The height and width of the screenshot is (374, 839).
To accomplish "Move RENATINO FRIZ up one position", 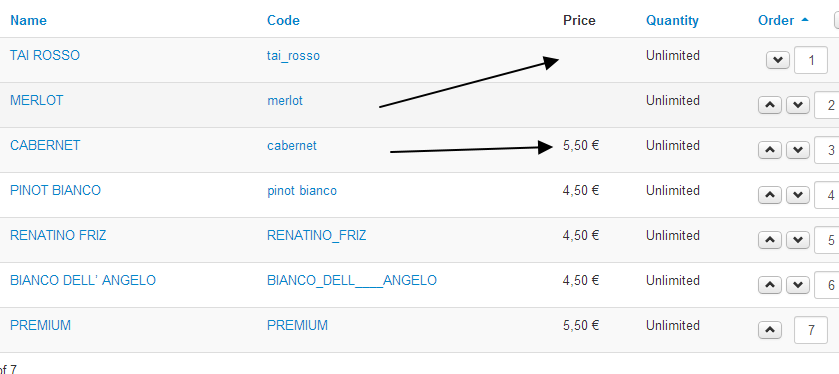I will pyautogui.click(x=770, y=240).
